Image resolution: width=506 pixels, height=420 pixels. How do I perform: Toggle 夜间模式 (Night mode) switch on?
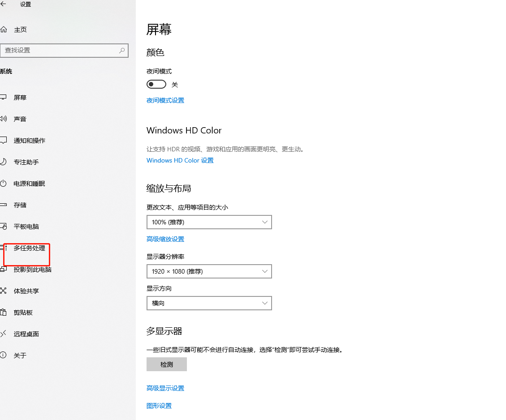(x=156, y=84)
